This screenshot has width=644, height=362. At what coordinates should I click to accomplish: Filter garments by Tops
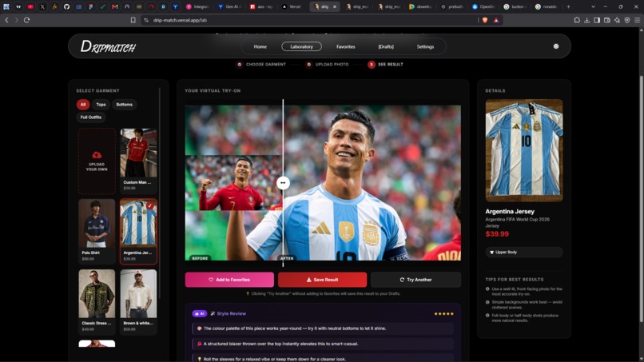pos(101,105)
